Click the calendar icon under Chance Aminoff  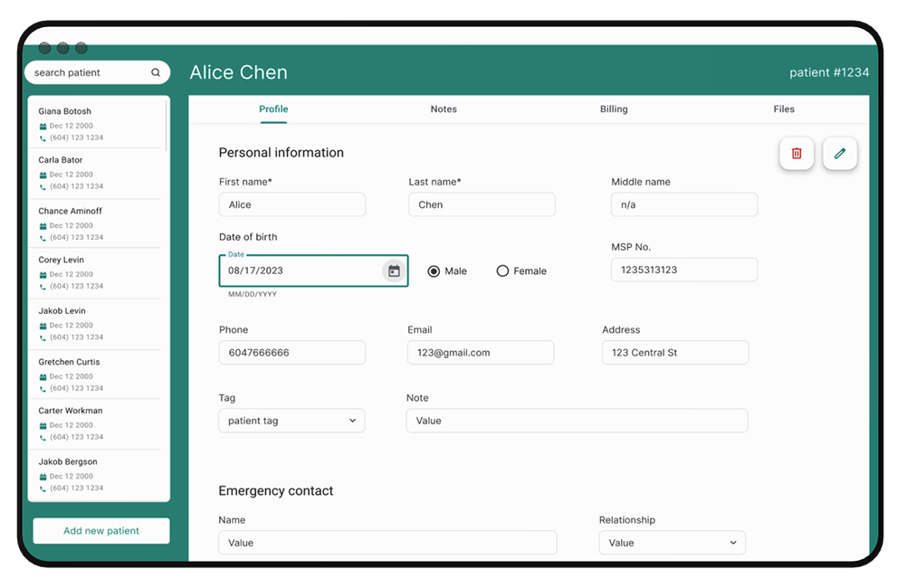[43, 226]
